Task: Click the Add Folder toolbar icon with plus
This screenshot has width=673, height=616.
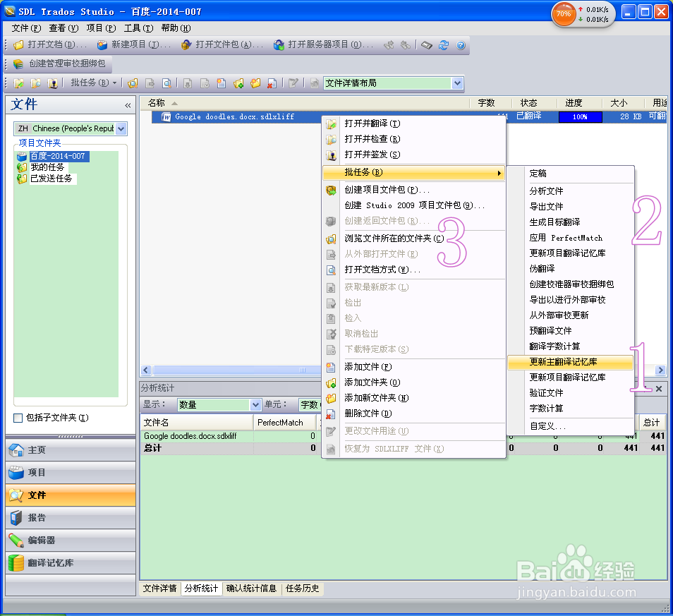Action: click(x=238, y=83)
